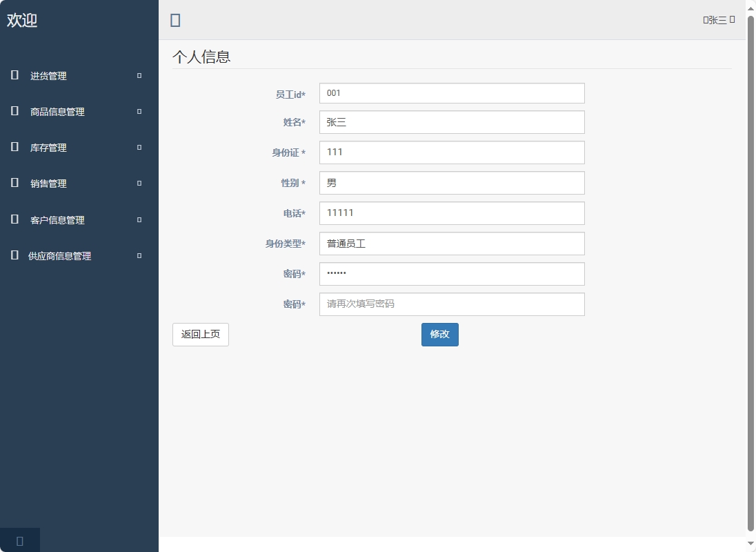Open the 客户信息管理 menu entry
The height and width of the screenshot is (552, 756).
coord(57,219)
